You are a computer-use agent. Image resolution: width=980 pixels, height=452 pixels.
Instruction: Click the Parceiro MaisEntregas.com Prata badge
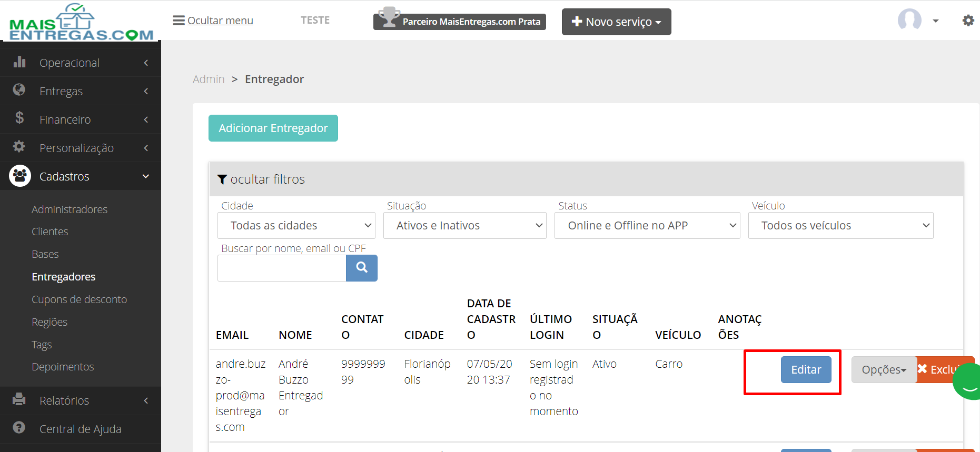[x=460, y=21]
